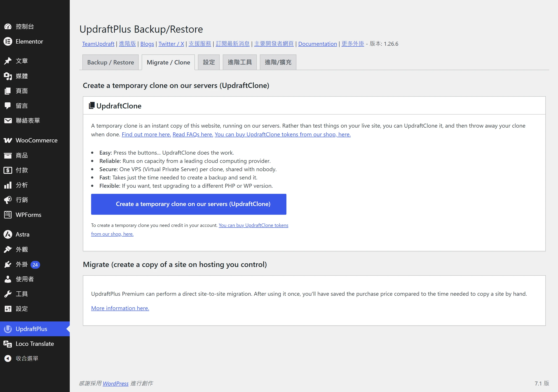Click the dashboard gauge icon beside 控制台
The image size is (558, 392).
8,27
